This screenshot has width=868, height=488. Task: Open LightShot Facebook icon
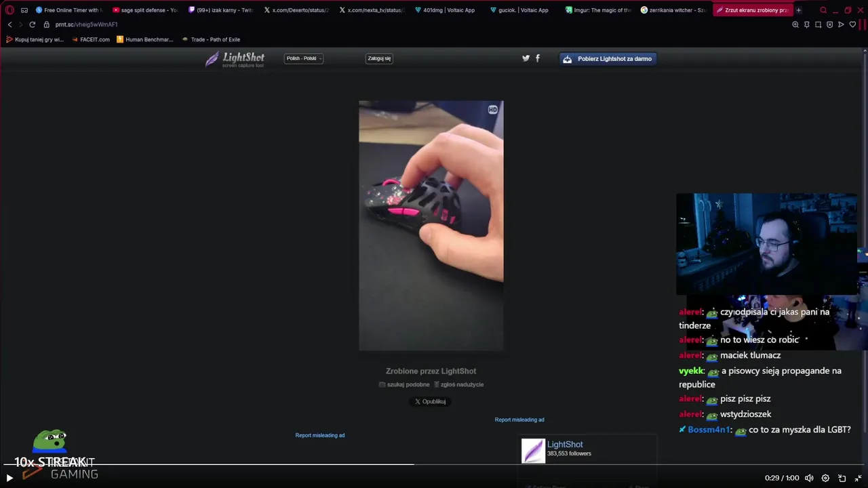click(x=538, y=58)
